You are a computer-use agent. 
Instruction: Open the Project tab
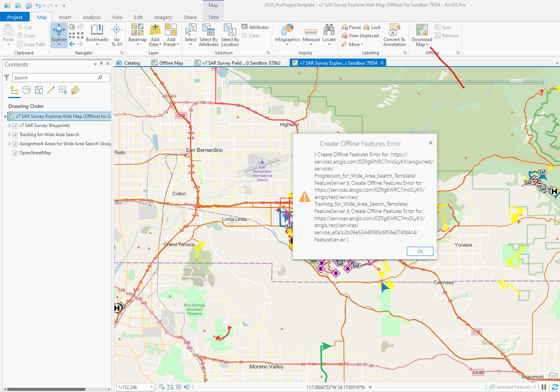tap(15, 17)
